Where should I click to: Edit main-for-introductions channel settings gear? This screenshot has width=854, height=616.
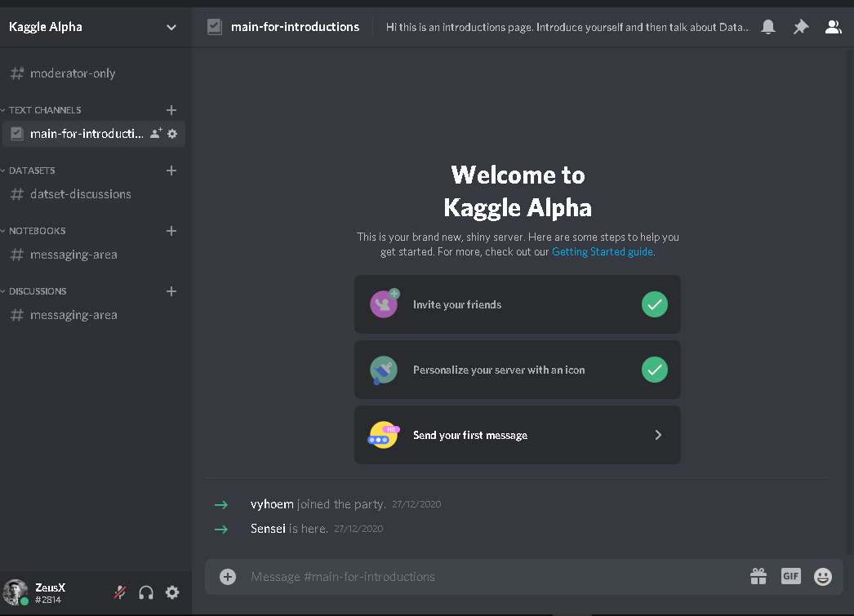point(172,133)
